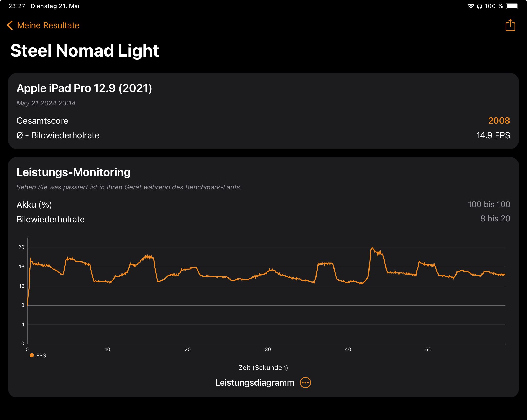
Task: Tap the Wi-Fi status icon
Action: pyautogui.click(x=470, y=6)
